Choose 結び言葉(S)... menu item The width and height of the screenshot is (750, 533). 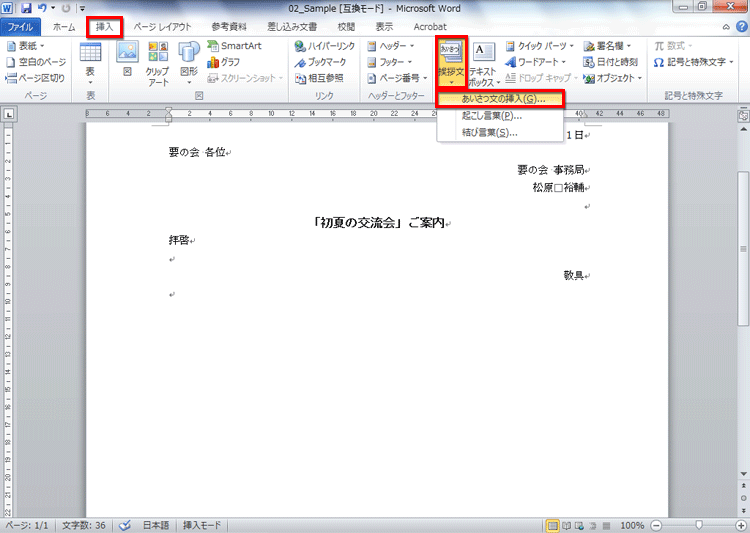click(500, 133)
